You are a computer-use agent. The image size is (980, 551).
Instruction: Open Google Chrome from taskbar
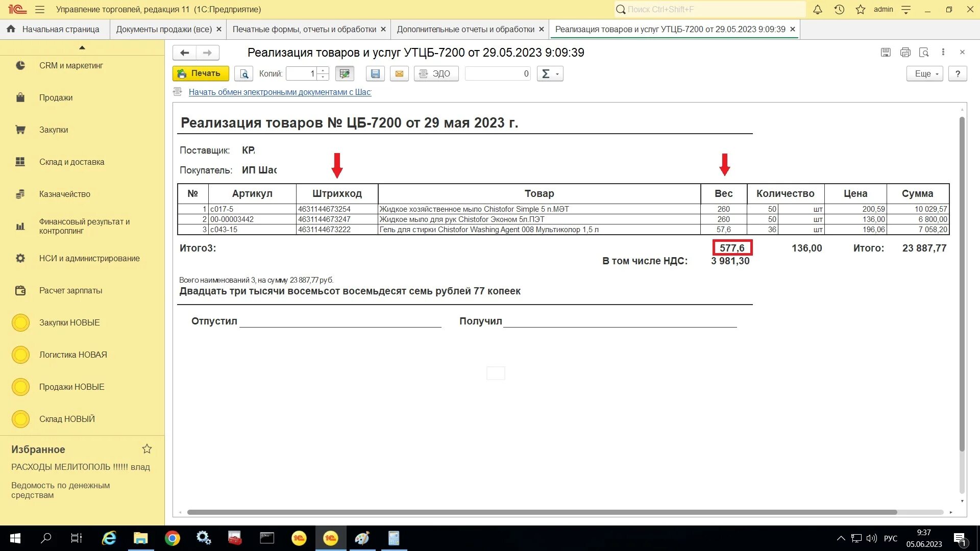click(173, 538)
